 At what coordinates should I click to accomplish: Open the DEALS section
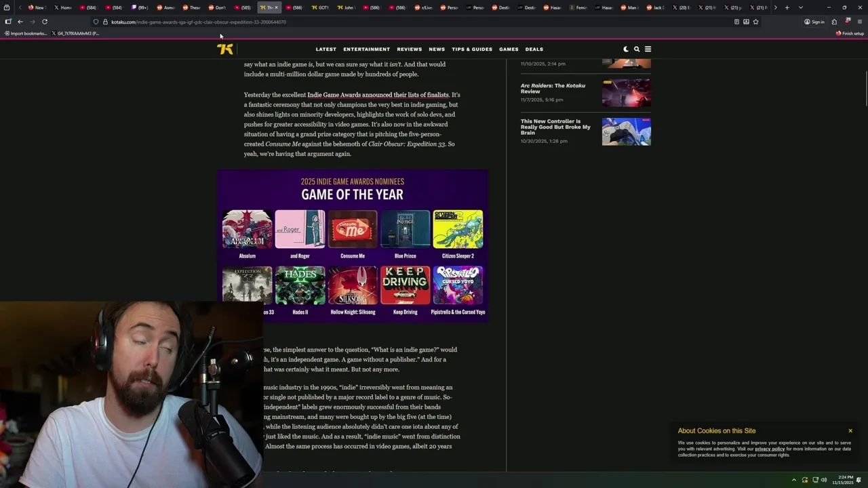[534, 49]
